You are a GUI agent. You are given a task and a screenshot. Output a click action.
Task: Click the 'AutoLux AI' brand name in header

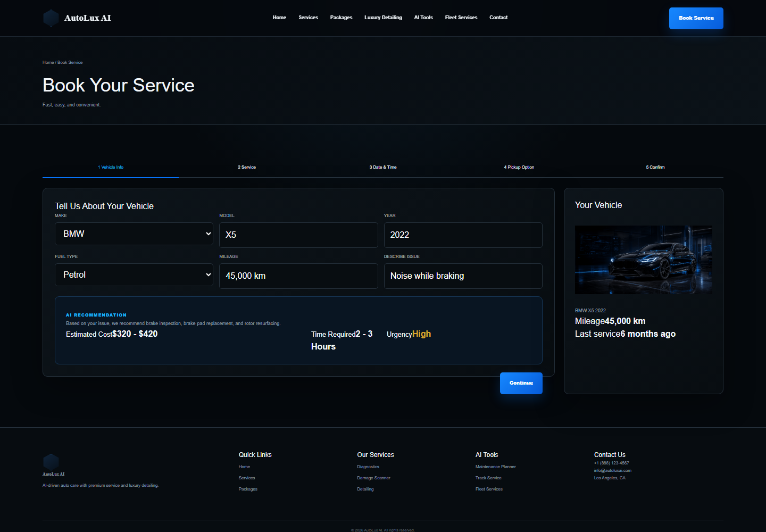click(x=88, y=18)
